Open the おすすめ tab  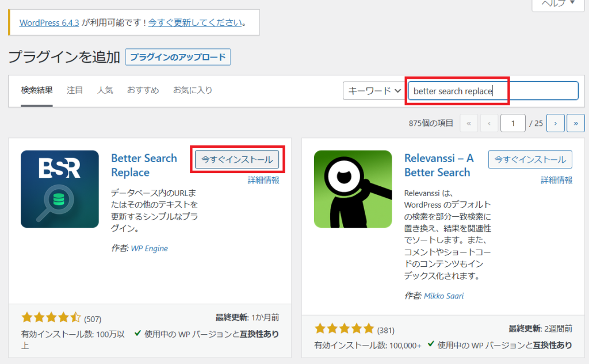tap(143, 90)
